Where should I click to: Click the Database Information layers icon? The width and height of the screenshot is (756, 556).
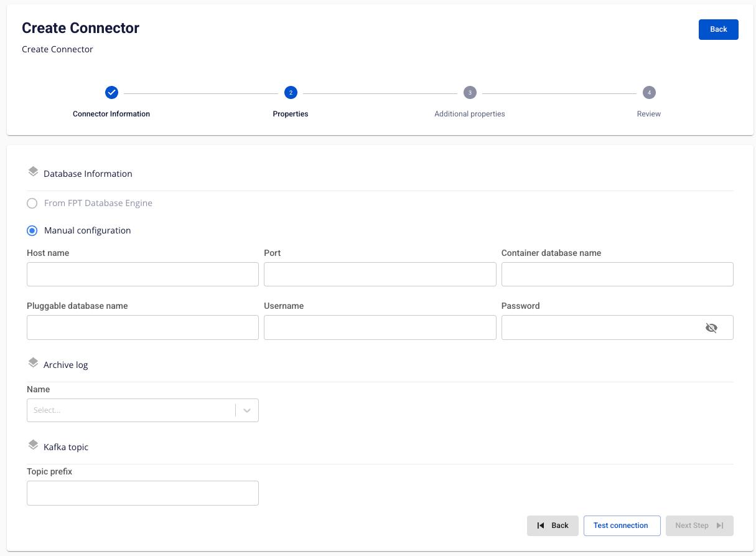click(x=33, y=172)
